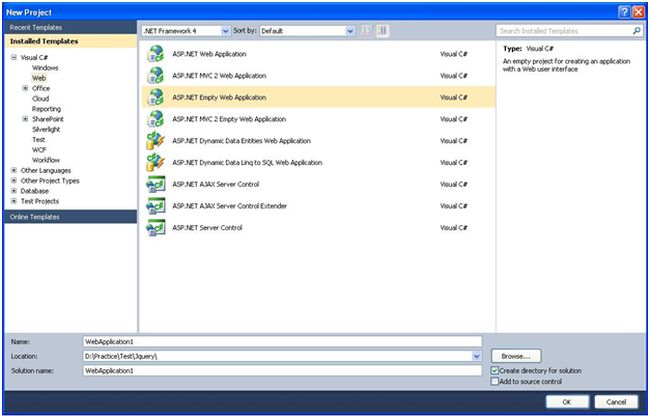Image resolution: width=650 pixels, height=418 pixels.
Task: Collapse the Visual C# tree node
Action: (x=14, y=57)
